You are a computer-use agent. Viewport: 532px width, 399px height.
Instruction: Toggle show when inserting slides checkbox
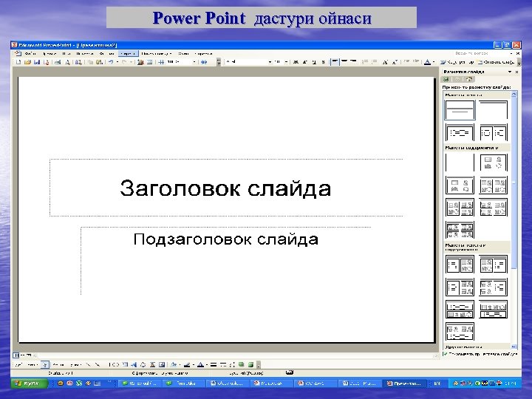445,354
